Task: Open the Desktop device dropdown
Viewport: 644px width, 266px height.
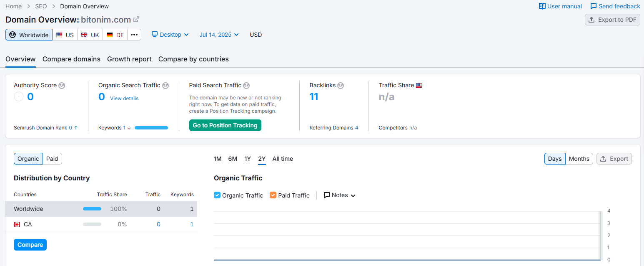Action: (x=170, y=35)
